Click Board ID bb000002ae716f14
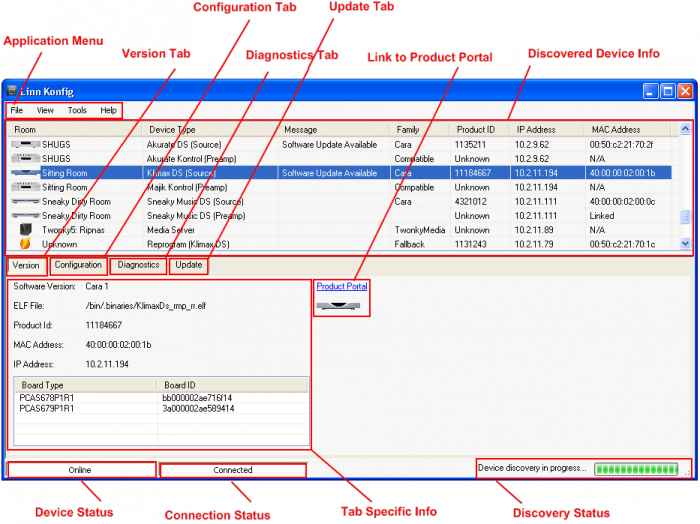700x524 pixels. [x=197, y=398]
